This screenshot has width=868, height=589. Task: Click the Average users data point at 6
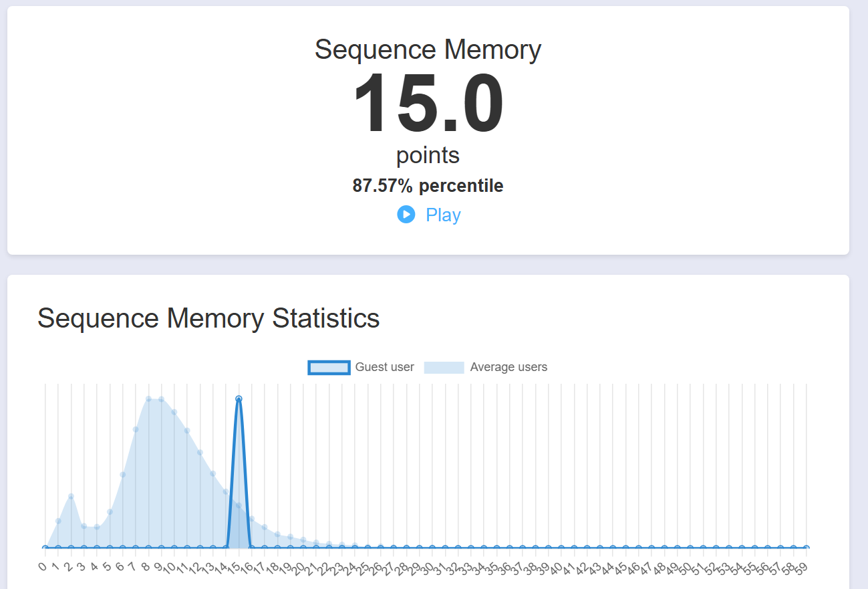click(122, 475)
